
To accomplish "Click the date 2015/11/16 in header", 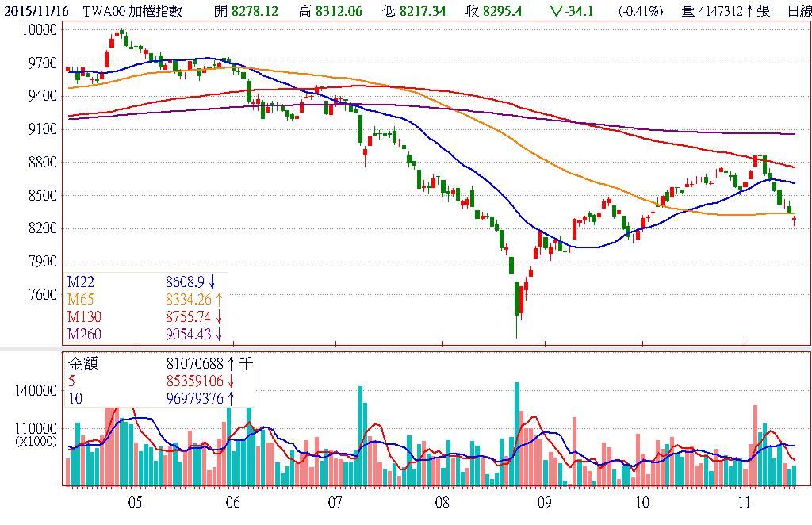I will (36, 11).
